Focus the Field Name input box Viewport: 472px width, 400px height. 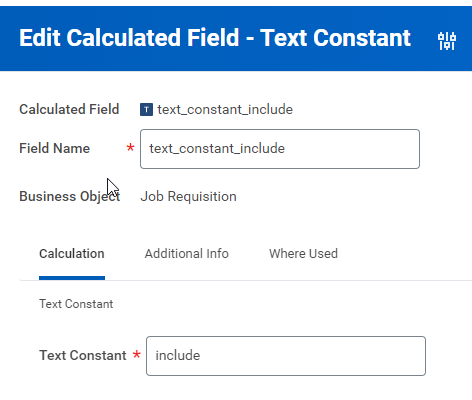tap(280, 149)
